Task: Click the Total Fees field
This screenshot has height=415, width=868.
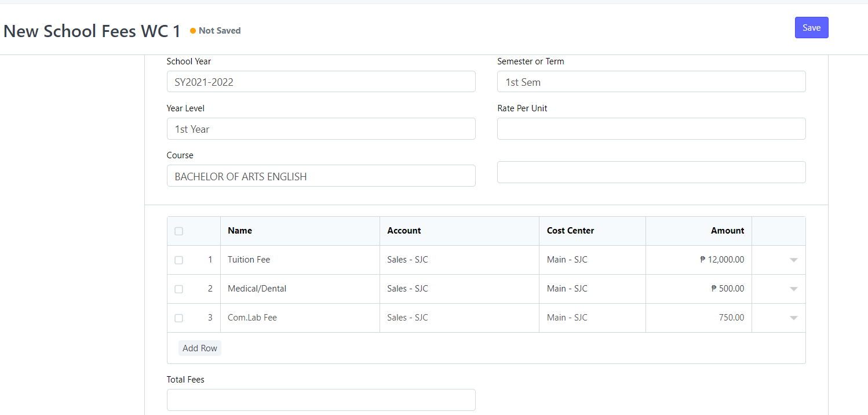Action: (x=321, y=400)
